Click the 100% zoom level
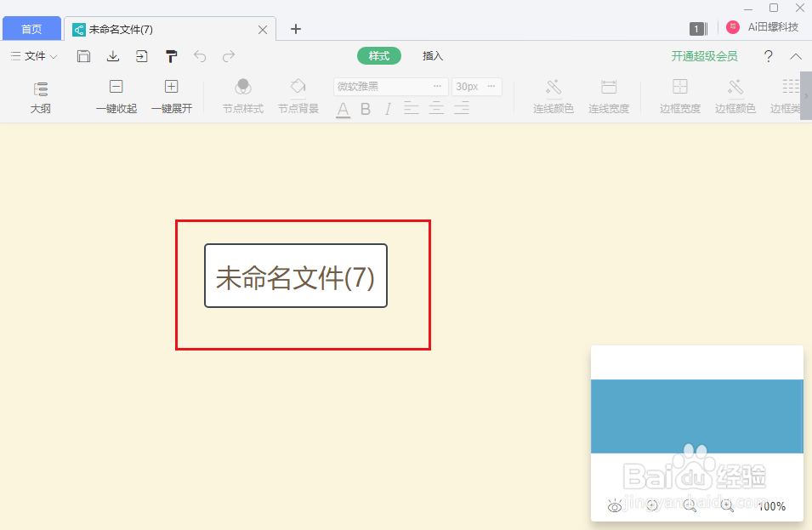This screenshot has width=812, height=530. pyautogui.click(x=771, y=506)
